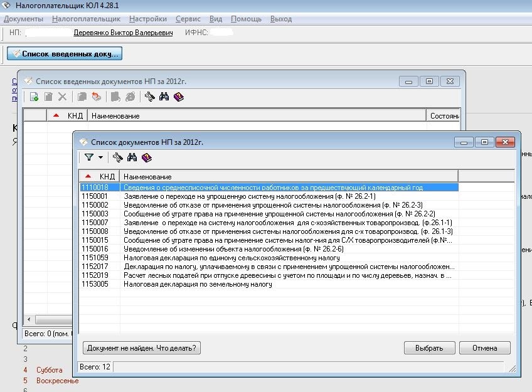
Task: Open the Настройки menu
Action: pyautogui.click(x=148, y=19)
